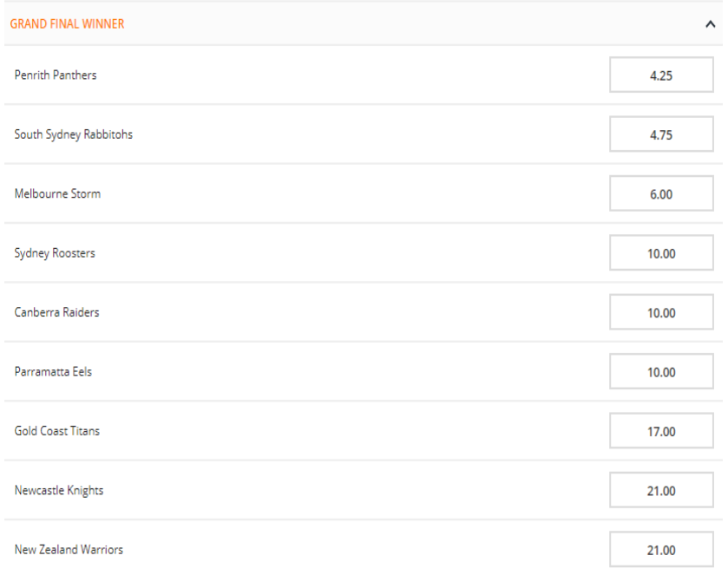Choose Melbourne Storm odds 6.00
The image size is (728, 575).
pos(661,194)
